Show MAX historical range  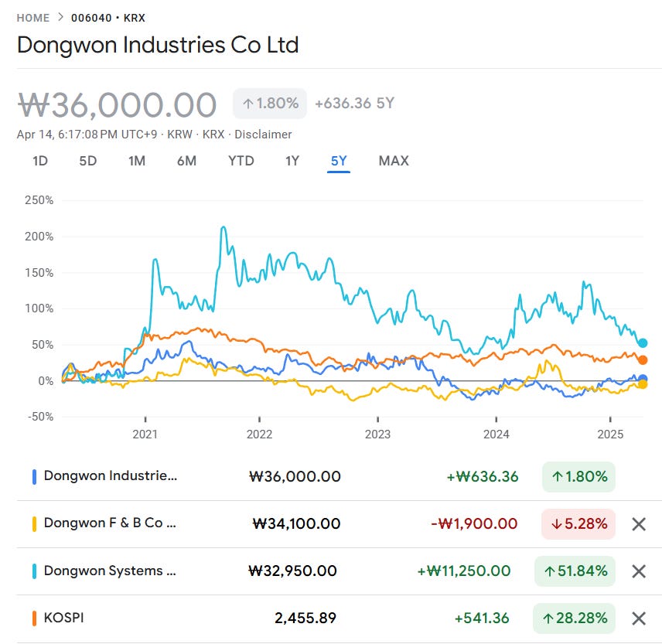[394, 161]
